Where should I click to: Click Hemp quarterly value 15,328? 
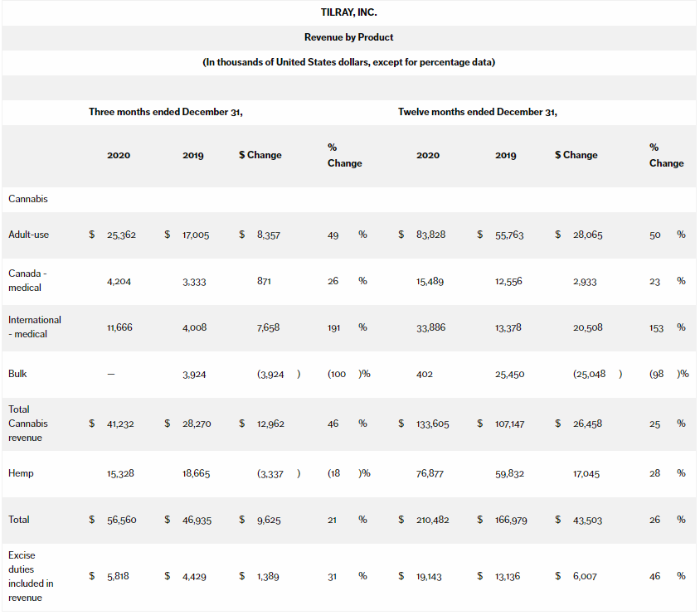tap(120, 473)
